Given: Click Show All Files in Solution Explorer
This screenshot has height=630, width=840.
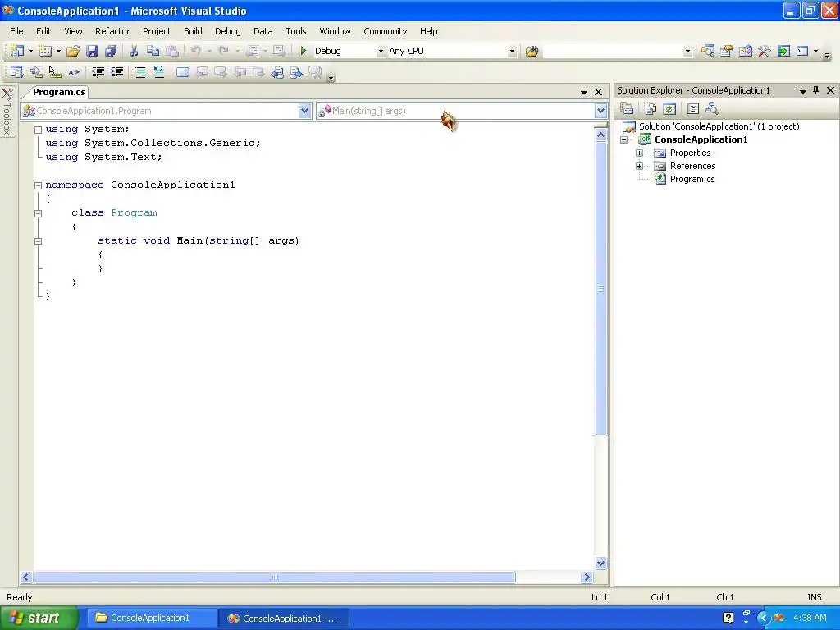Looking at the screenshot, I should [651, 109].
